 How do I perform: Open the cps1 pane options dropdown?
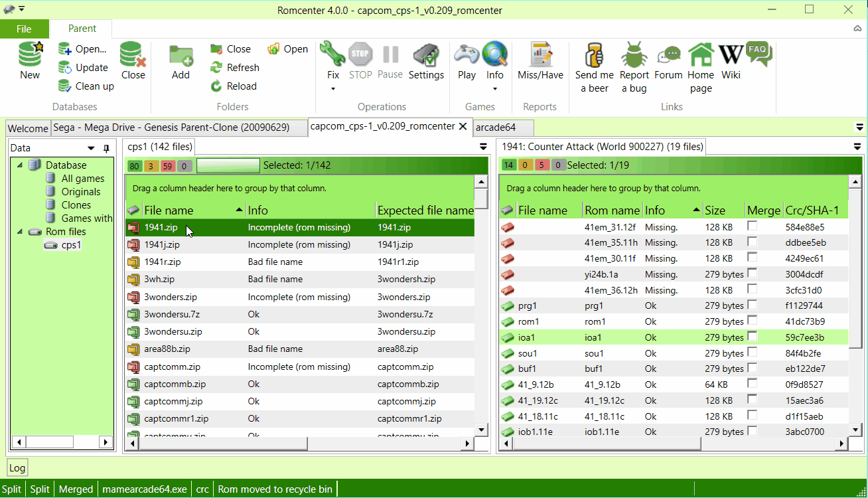(x=484, y=147)
